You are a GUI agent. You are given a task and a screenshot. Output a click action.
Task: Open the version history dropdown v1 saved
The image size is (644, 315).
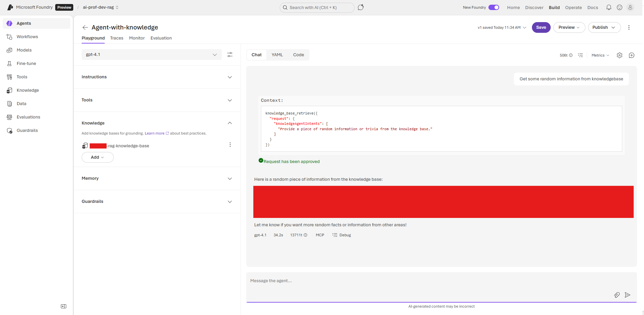[502, 27]
